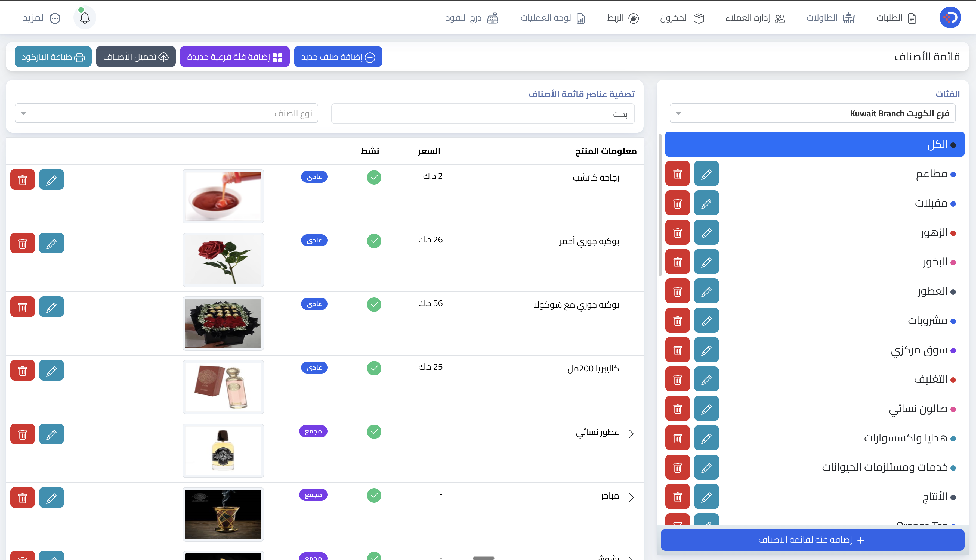
Task: Open the ketchup bowl product thumbnail
Action: pos(223,196)
